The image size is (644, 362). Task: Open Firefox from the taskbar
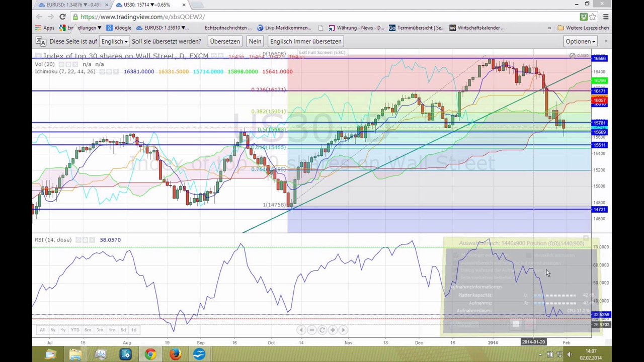[x=175, y=354]
